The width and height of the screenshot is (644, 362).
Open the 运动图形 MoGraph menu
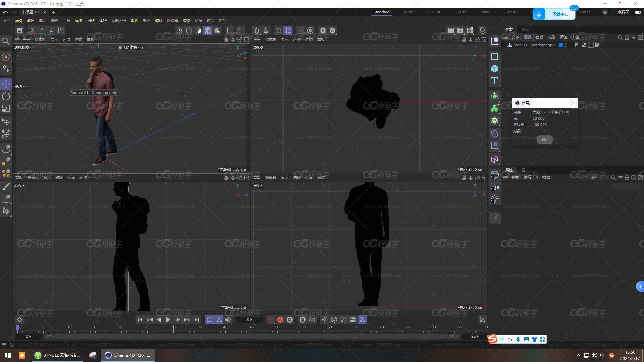coord(119,21)
